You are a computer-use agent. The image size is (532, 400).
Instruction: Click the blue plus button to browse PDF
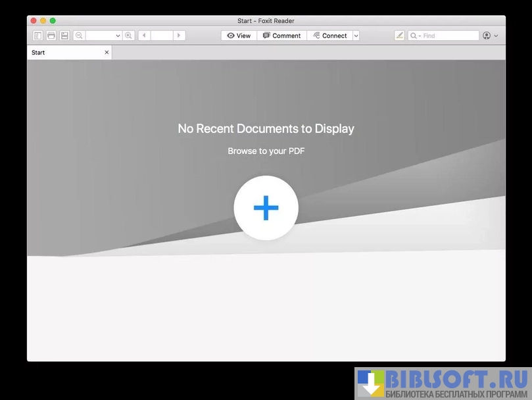coord(266,208)
